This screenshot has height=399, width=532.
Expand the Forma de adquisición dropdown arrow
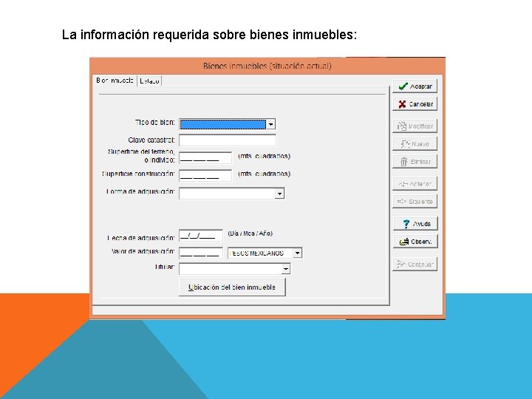[279, 194]
